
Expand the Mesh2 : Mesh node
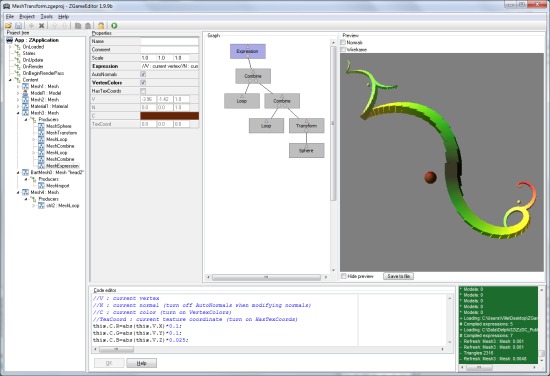pos(18,100)
